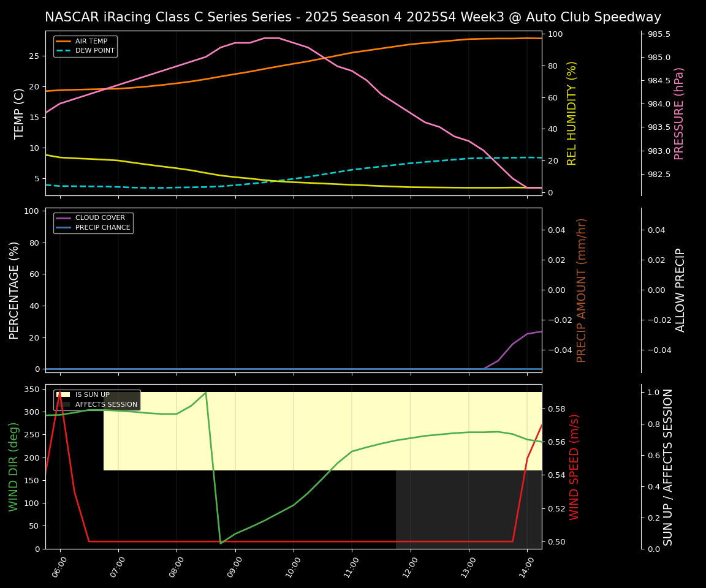This screenshot has height=588, width=706.
Task: Click the ALLOW PRECIP axis label
Action: coord(680,288)
